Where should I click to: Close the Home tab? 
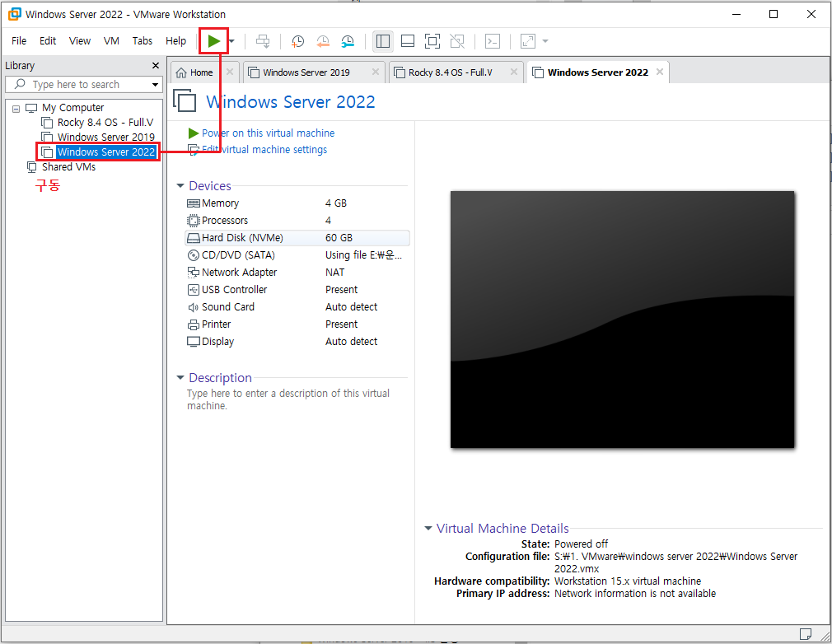(230, 72)
